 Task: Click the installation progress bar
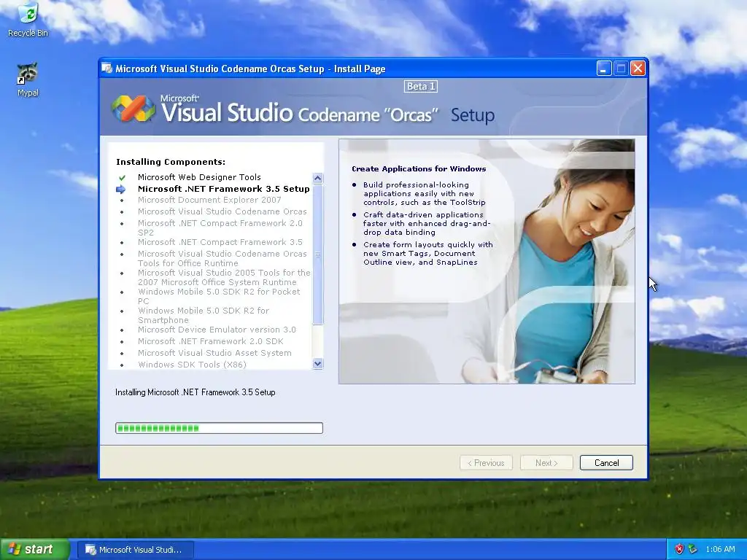(x=219, y=428)
